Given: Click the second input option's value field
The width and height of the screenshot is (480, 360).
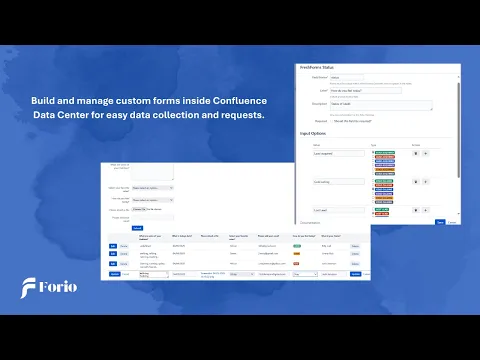Looking at the screenshot, I should (x=339, y=182).
